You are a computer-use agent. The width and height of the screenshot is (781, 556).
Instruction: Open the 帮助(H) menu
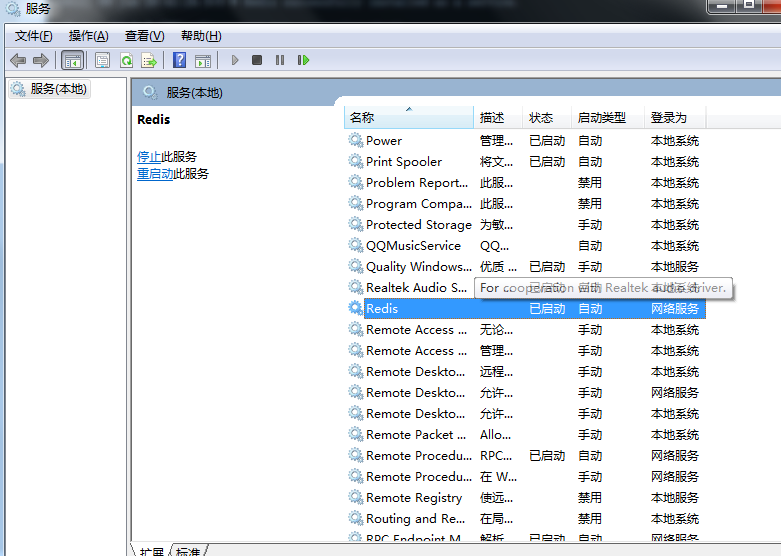pos(201,36)
